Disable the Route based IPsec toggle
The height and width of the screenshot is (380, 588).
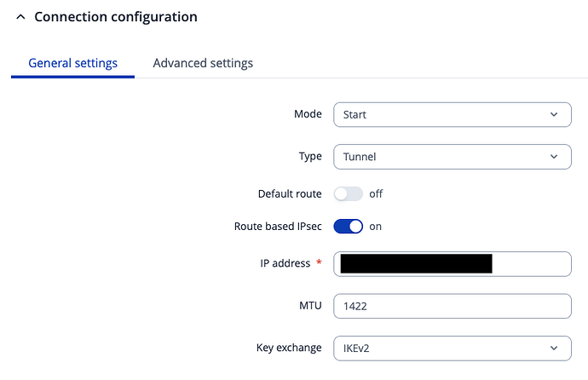348,227
